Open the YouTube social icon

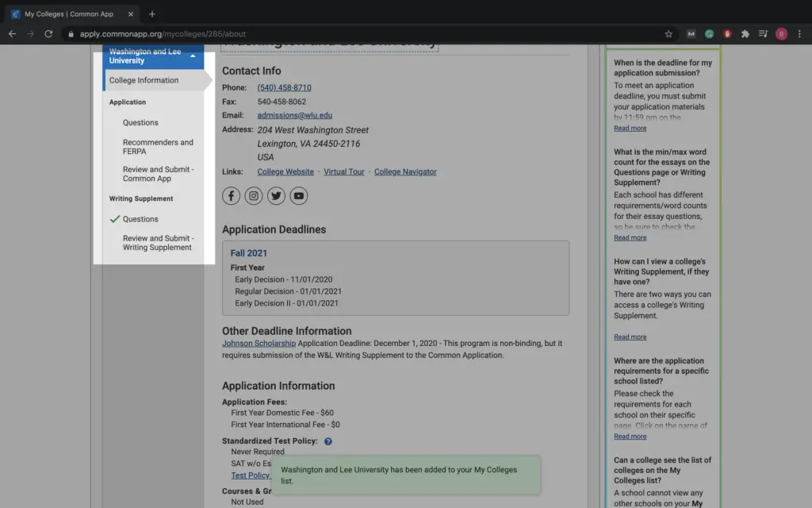click(x=299, y=196)
